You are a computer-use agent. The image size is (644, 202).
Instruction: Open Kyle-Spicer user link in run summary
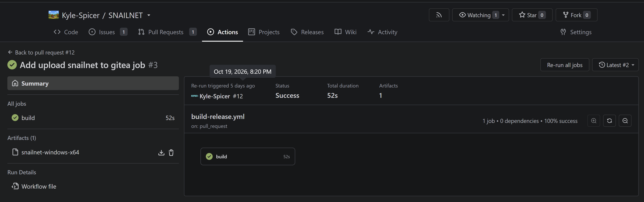[x=215, y=96]
